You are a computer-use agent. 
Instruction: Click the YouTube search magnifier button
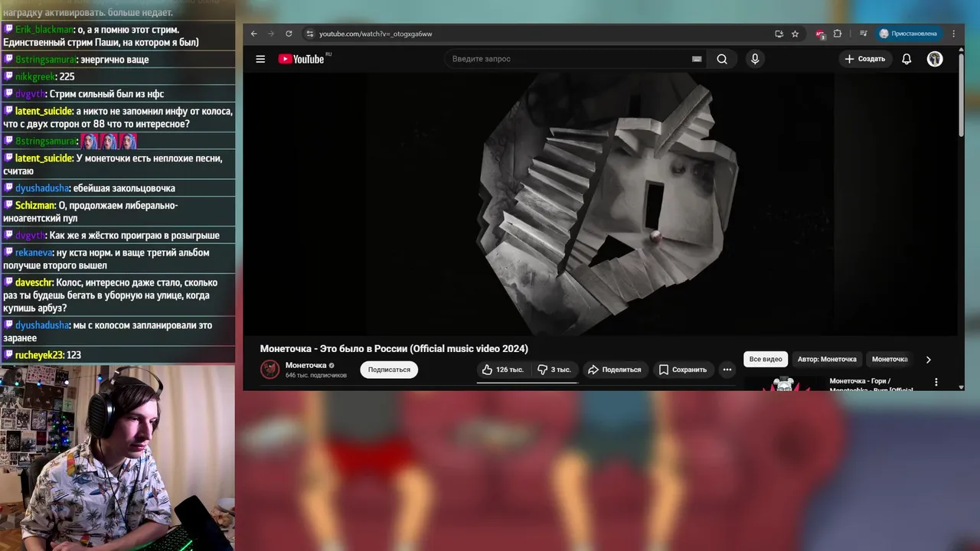[x=722, y=59]
